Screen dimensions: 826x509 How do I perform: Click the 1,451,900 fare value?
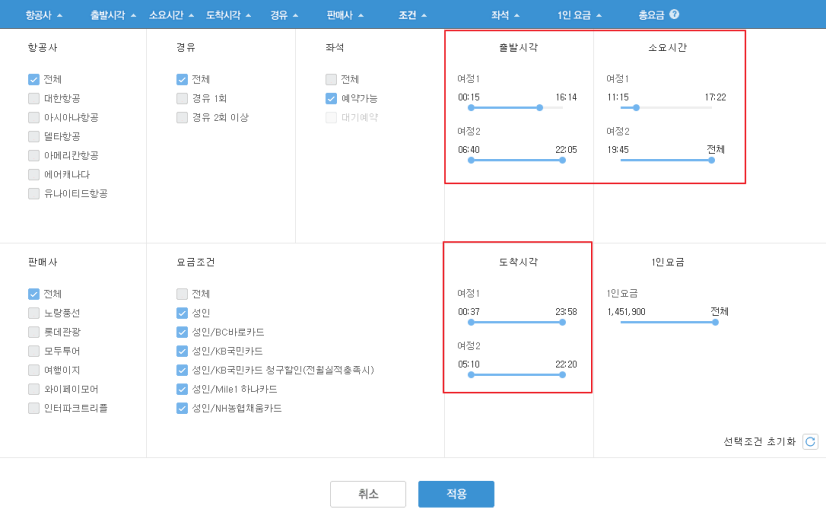(626, 311)
